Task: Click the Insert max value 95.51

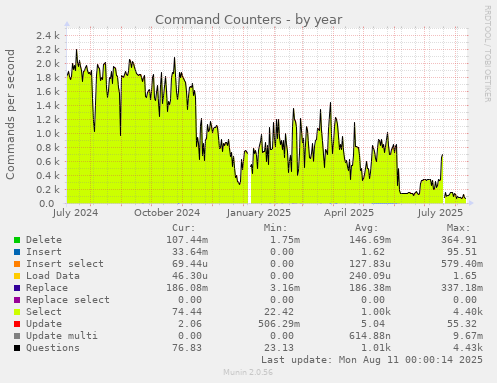Action: 462,252
